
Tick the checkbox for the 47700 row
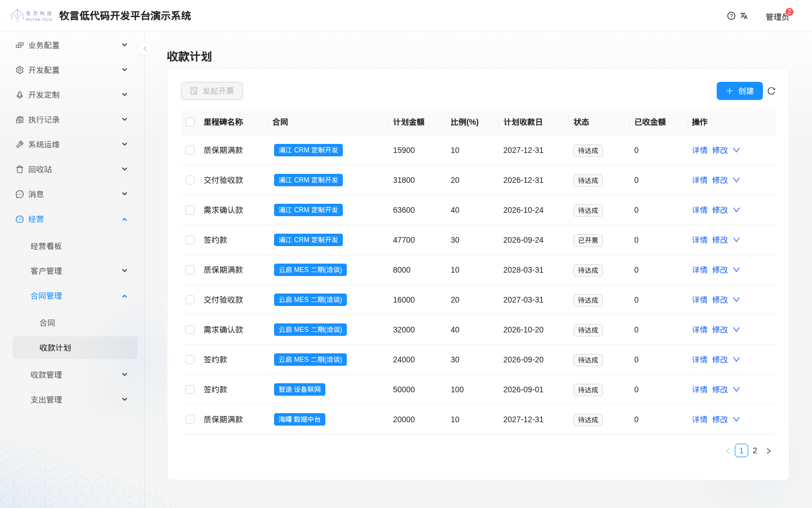(x=190, y=240)
